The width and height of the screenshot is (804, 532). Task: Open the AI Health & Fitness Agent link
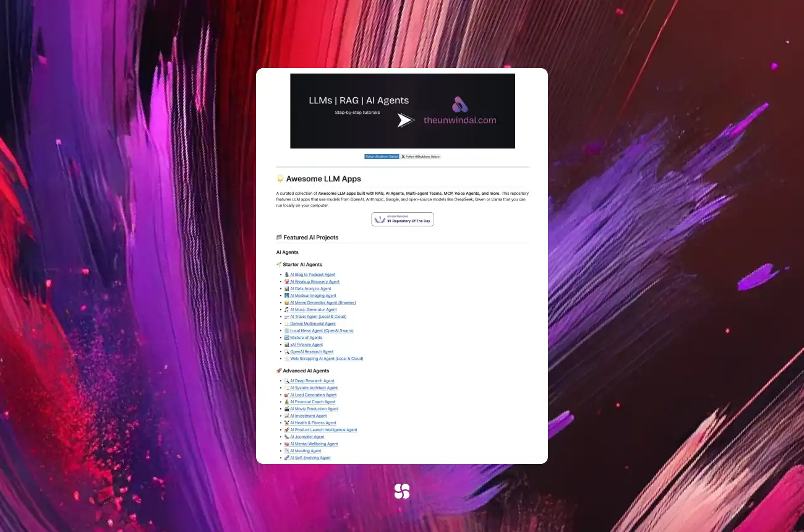coord(310,423)
